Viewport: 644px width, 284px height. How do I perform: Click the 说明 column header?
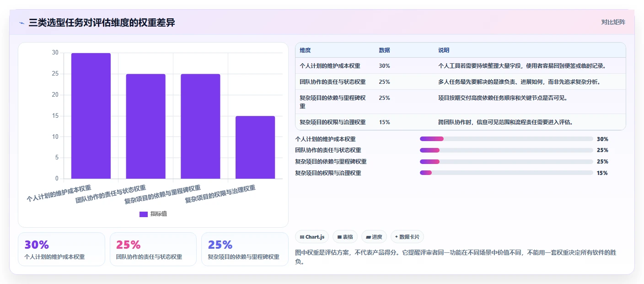(444, 50)
